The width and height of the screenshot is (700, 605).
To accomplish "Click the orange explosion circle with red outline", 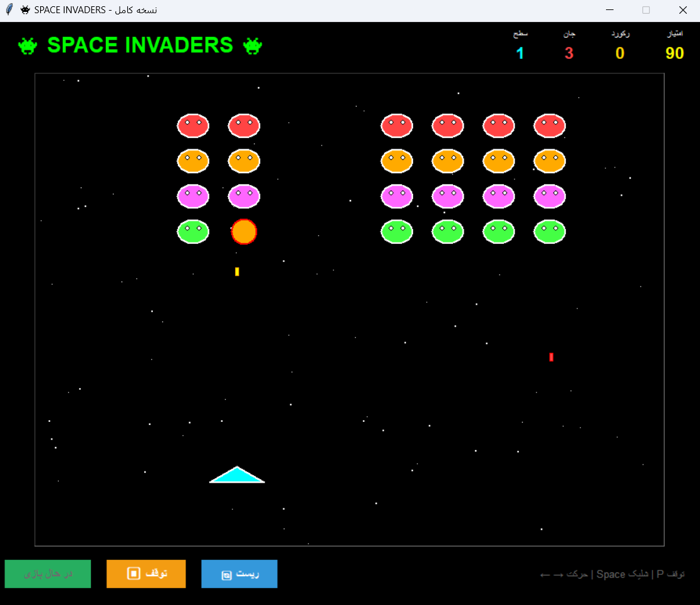I will coord(244,231).
